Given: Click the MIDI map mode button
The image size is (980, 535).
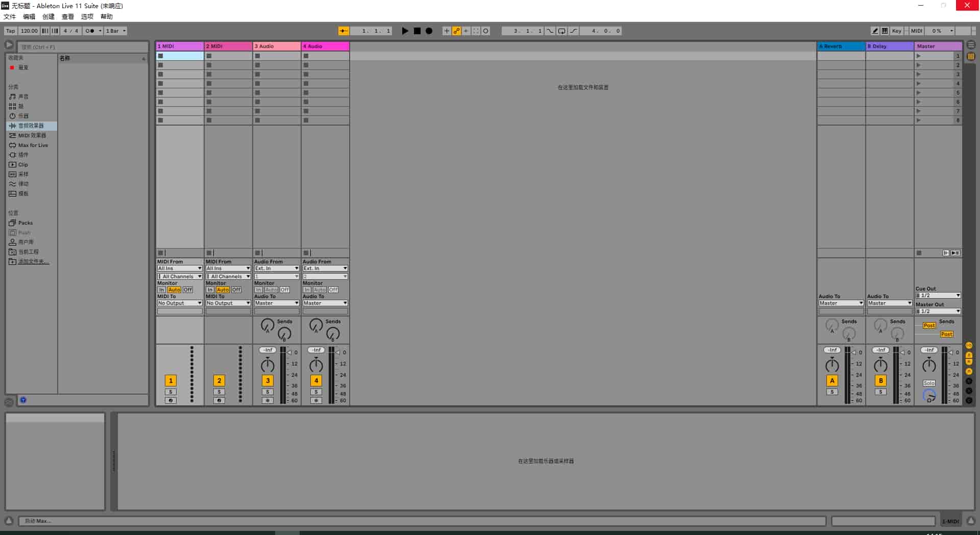Looking at the screenshot, I should point(917,31).
